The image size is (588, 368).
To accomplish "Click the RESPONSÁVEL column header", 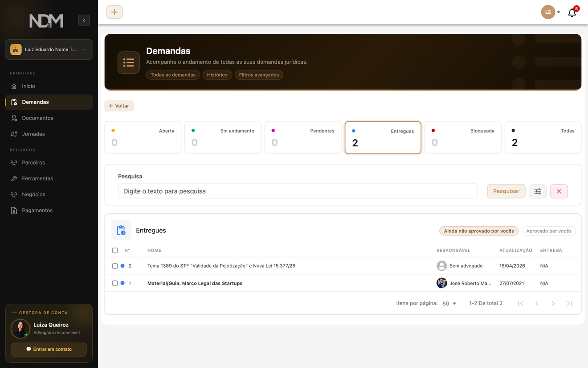I will [453, 251].
